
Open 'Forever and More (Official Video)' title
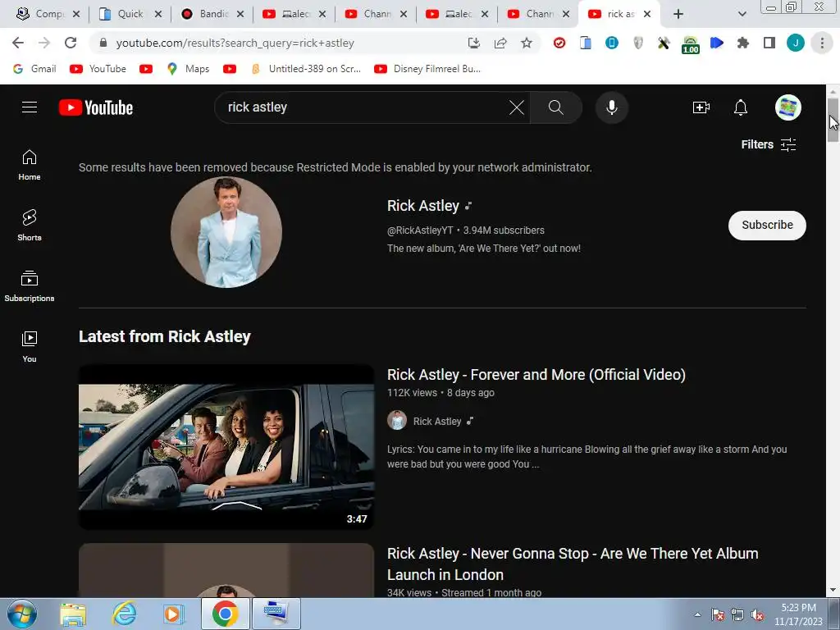(x=536, y=374)
